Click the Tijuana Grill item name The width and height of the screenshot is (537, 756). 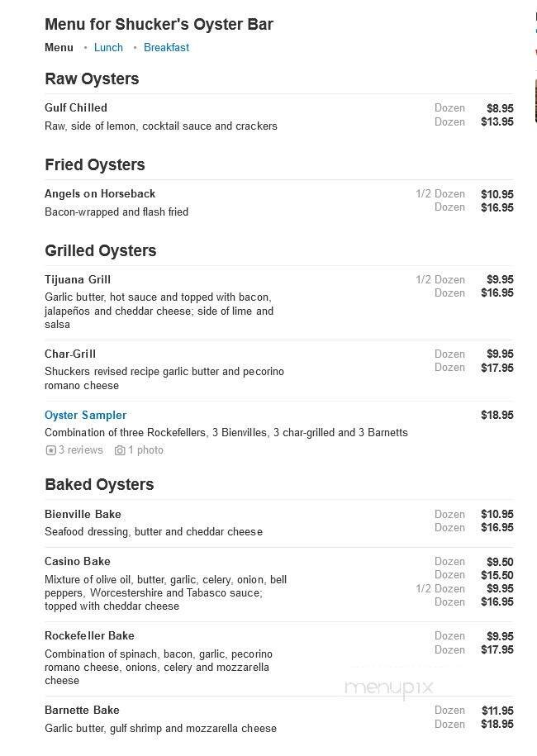click(x=77, y=279)
